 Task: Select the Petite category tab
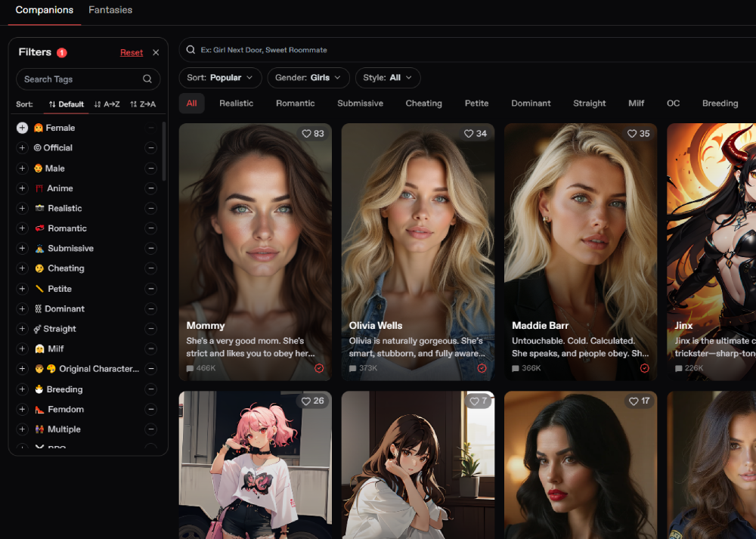tap(476, 103)
